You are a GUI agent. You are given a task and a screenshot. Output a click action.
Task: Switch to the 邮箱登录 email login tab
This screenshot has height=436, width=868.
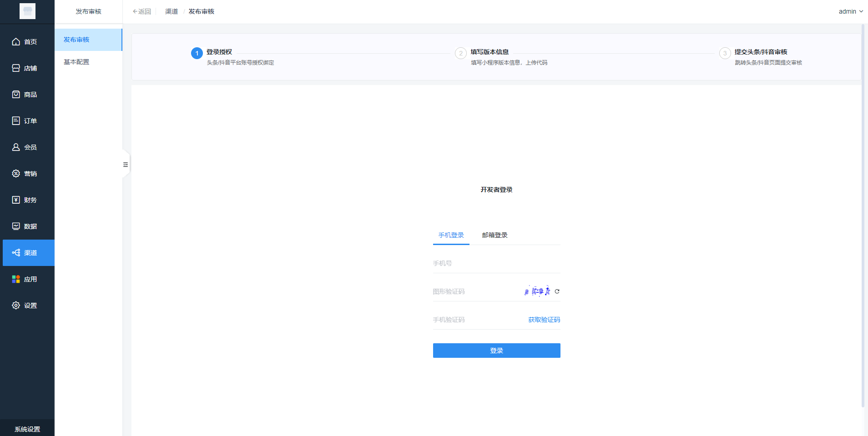pyautogui.click(x=495, y=235)
